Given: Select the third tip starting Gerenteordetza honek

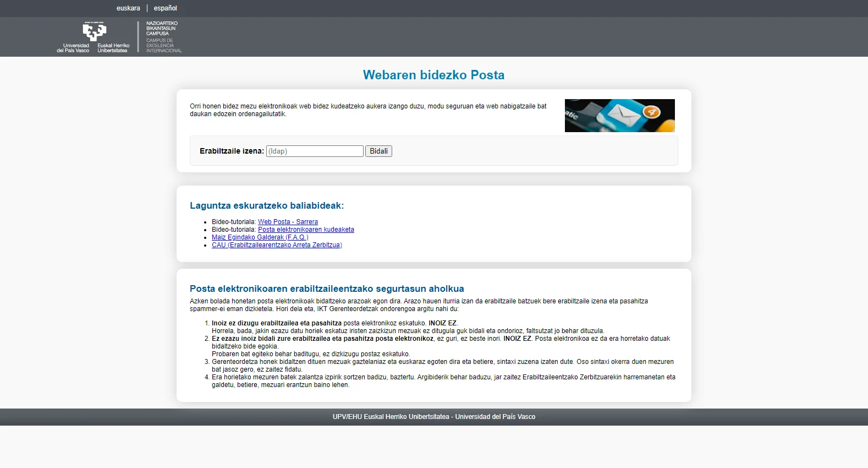Looking at the screenshot, I should (443, 366).
